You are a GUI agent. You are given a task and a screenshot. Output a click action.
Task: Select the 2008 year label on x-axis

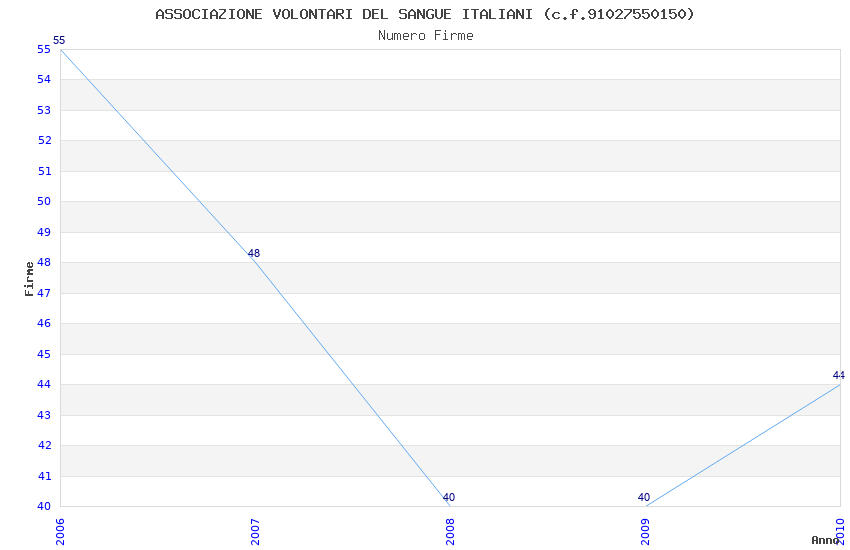click(x=450, y=532)
